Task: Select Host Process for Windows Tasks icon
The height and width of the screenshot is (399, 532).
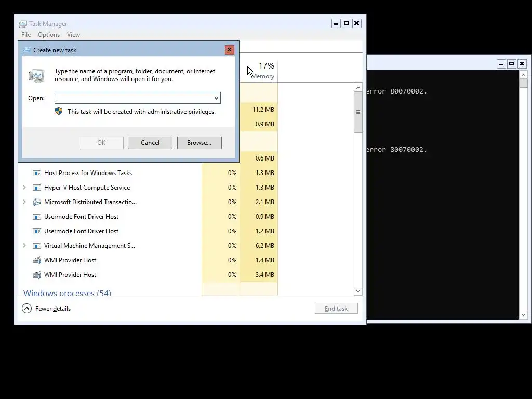Action: pos(37,173)
